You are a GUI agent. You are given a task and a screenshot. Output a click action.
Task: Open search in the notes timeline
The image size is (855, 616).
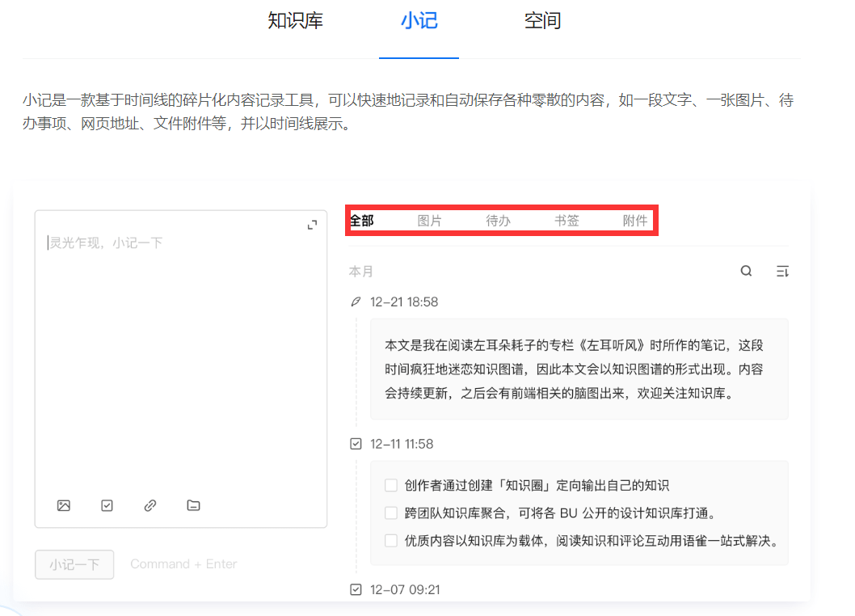746,271
